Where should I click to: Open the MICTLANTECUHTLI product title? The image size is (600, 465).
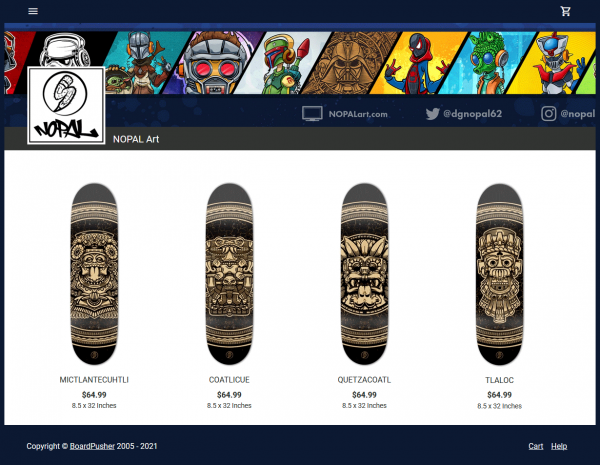pyautogui.click(x=94, y=380)
